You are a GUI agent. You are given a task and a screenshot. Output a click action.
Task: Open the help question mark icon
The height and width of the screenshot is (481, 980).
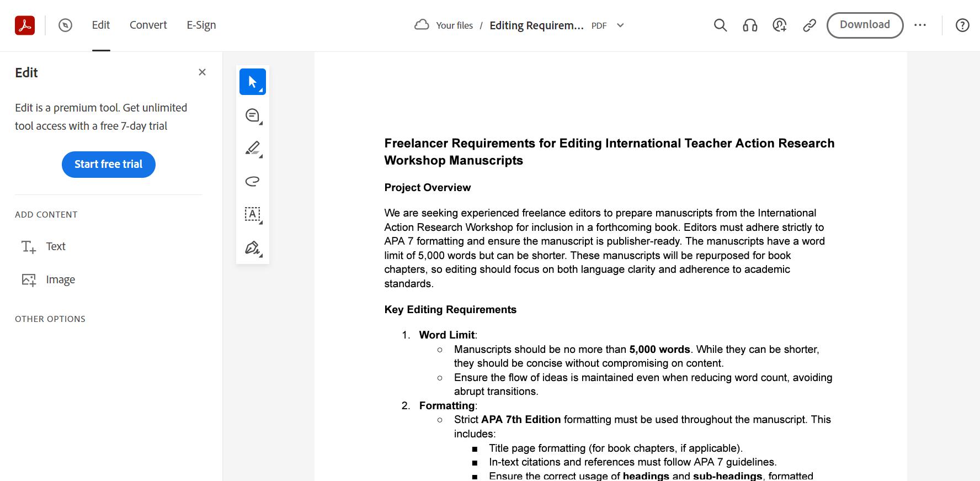[x=962, y=25]
